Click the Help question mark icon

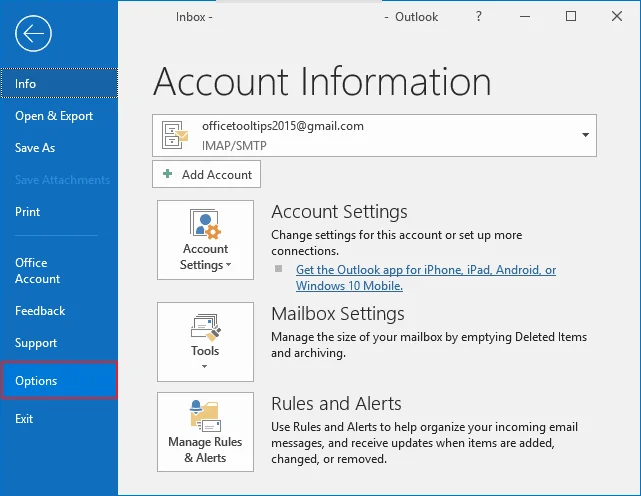pyautogui.click(x=479, y=16)
